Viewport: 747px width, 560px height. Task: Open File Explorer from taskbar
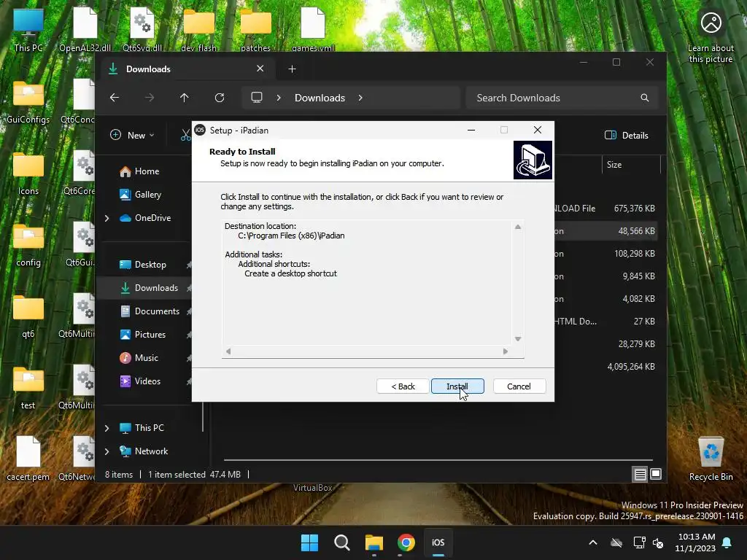[x=374, y=542]
